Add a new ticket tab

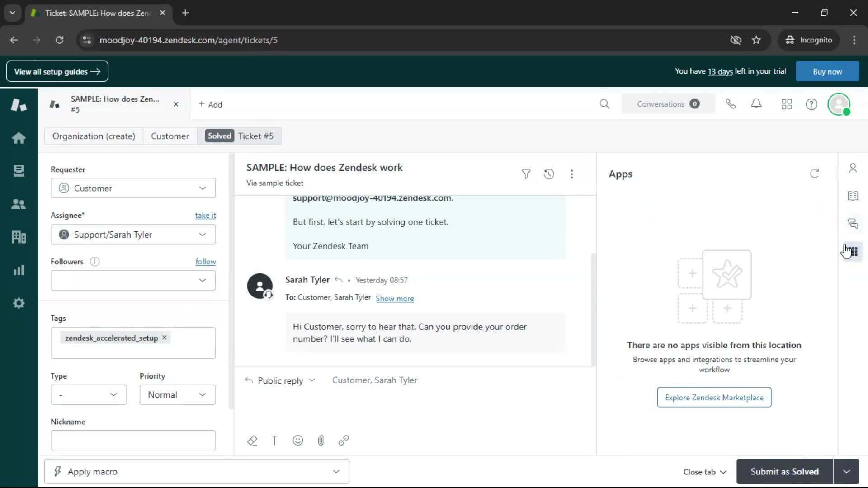click(210, 104)
